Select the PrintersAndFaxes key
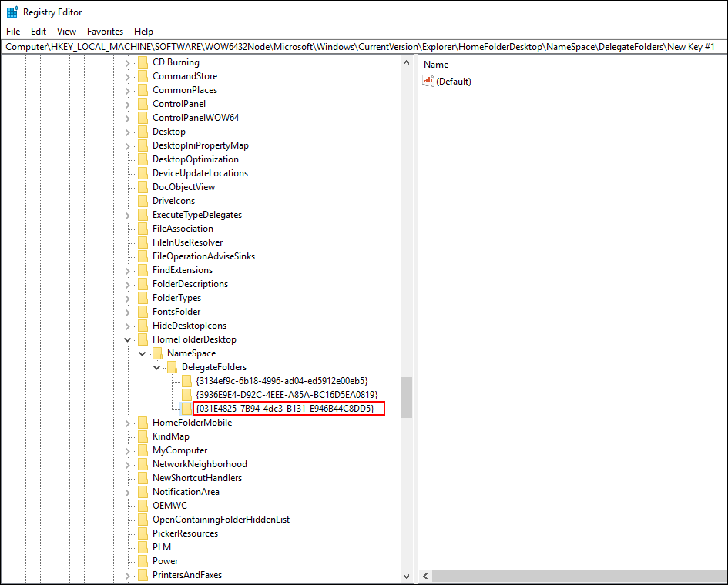The height and width of the screenshot is (585, 728). 187,575
